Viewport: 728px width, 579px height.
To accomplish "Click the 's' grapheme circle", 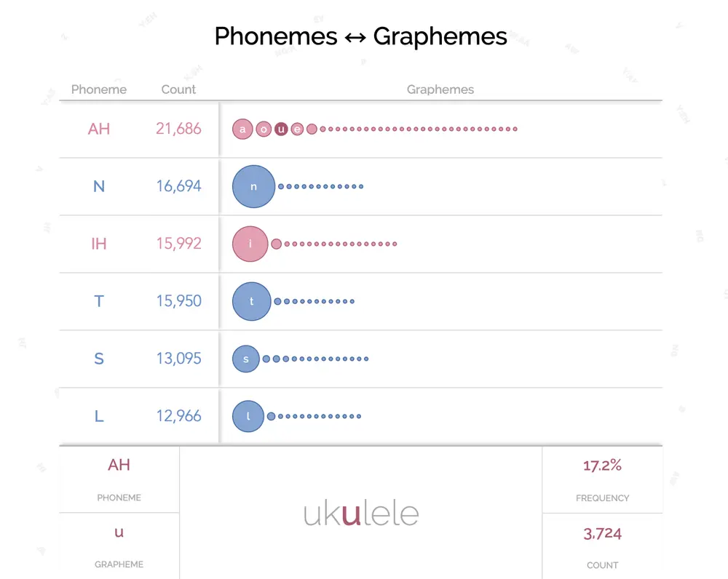I will coord(245,359).
